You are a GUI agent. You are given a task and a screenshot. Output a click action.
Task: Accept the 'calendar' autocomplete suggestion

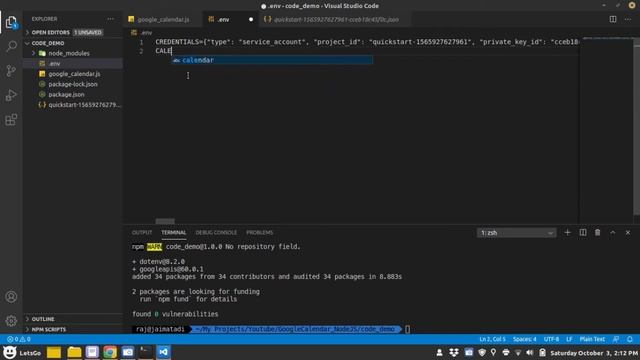272,60
